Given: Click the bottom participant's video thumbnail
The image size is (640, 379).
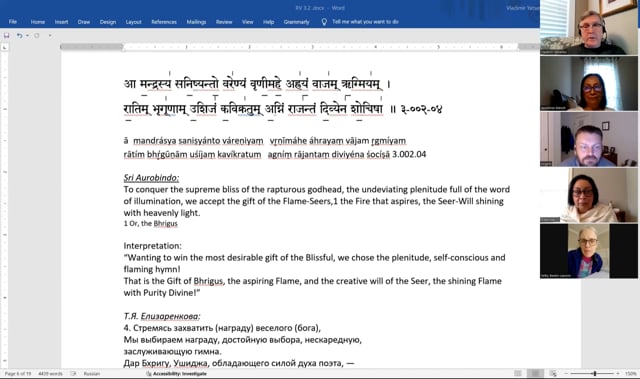Looking at the screenshot, I should tap(589, 251).
